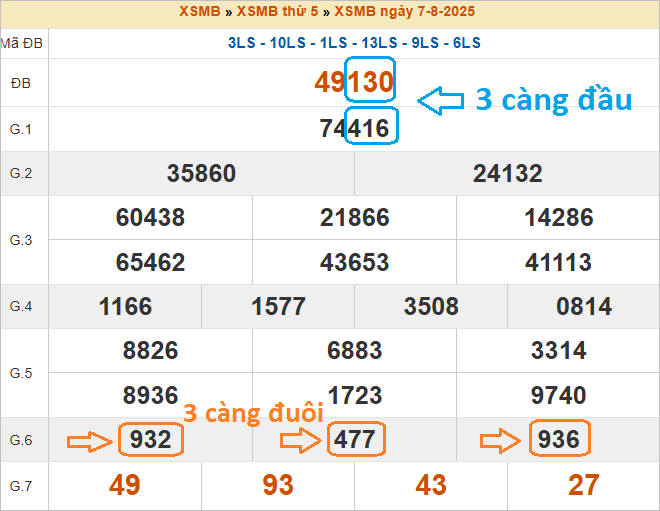Image resolution: width=660 pixels, height=511 pixels.
Task: Open the XSMB ngày 7-8-2025 link
Action: (x=405, y=12)
